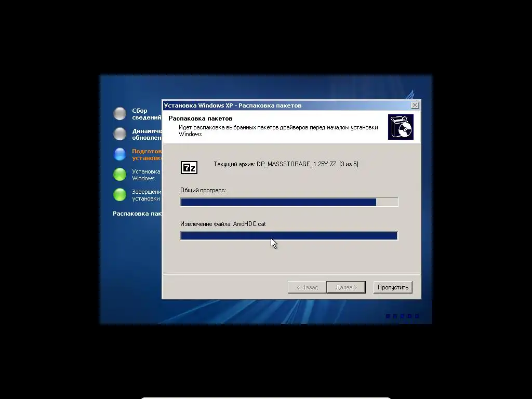Click the Общий прогресс progress bar
This screenshot has width=532, height=399.
(x=289, y=202)
